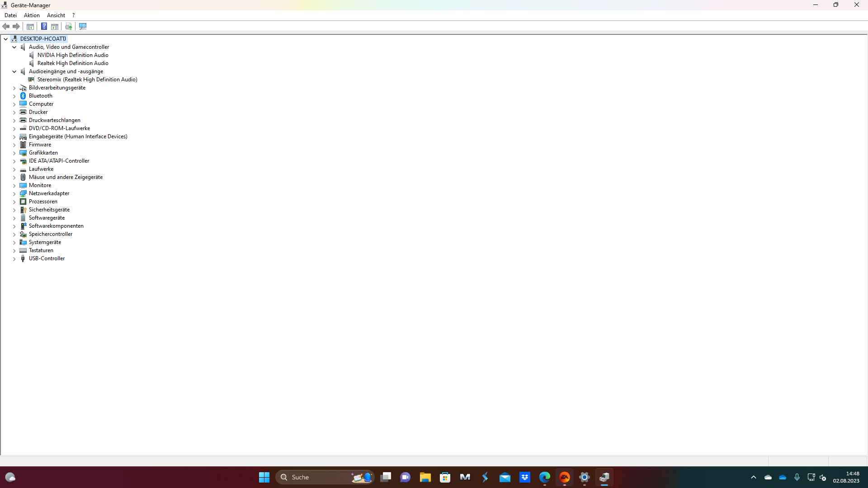The image size is (868, 488).
Task: Click the blue help question mark toolbar icon
Action: 44,26
